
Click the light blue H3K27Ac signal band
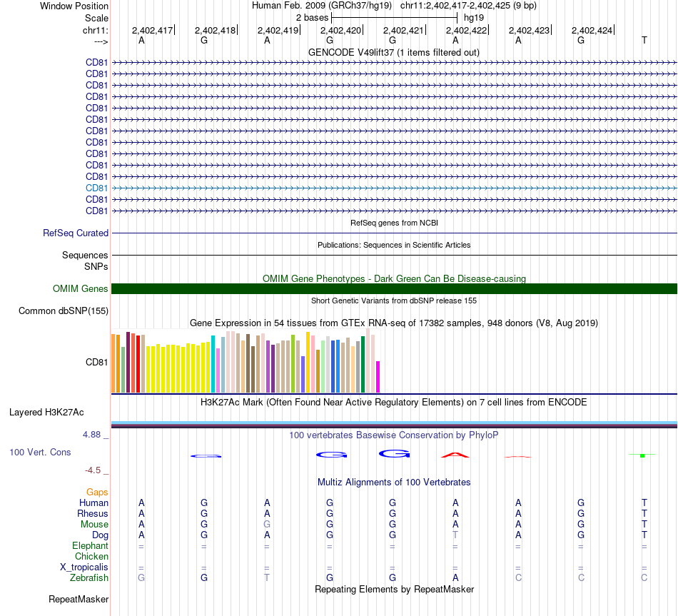tap(394, 423)
